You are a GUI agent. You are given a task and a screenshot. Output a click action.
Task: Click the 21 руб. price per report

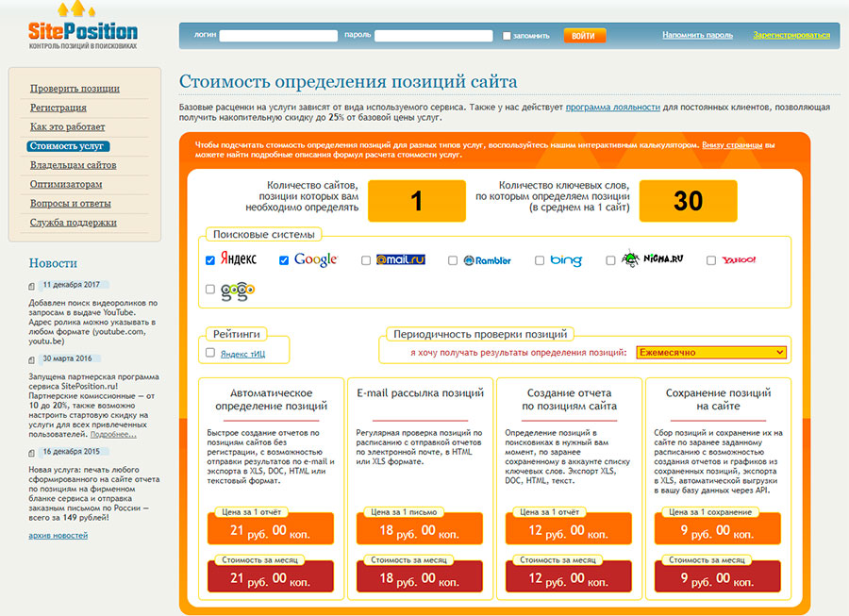click(270, 529)
